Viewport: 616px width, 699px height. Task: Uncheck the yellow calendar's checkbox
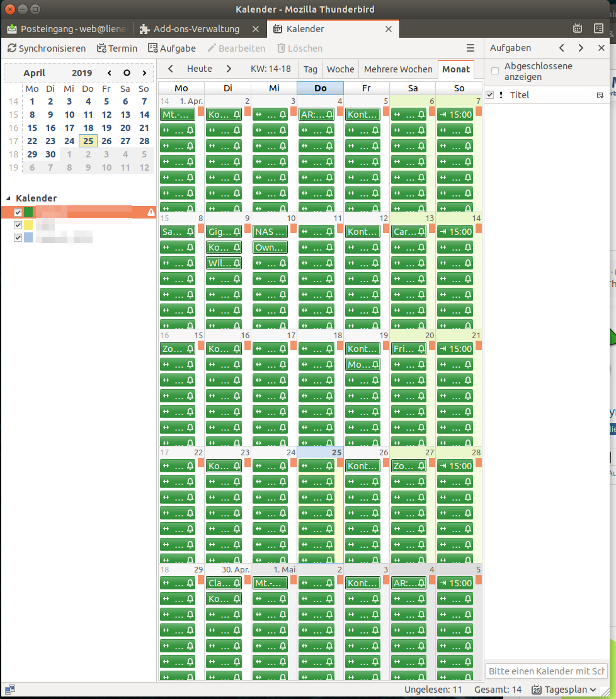tap(18, 225)
